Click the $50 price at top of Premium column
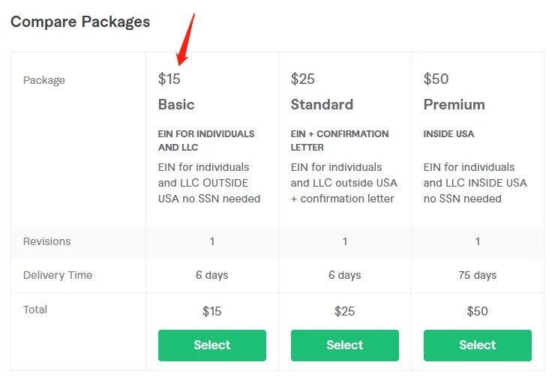555x392 pixels. 436,79
